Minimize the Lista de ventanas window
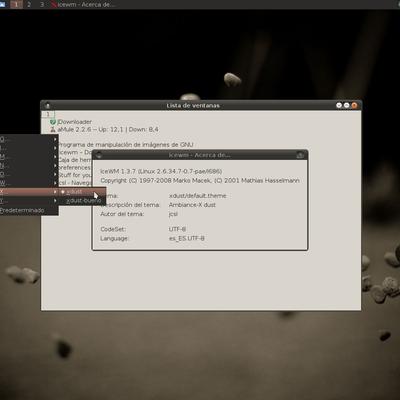 [339, 105]
